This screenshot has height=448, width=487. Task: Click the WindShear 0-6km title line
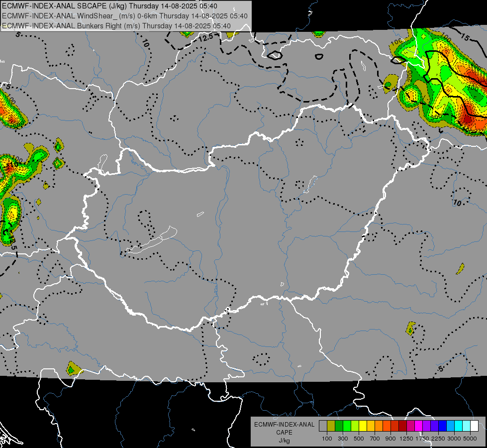tap(124, 16)
